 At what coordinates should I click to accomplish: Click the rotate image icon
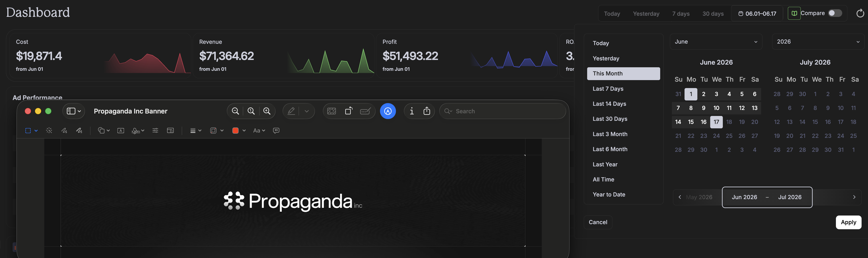[x=349, y=111]
